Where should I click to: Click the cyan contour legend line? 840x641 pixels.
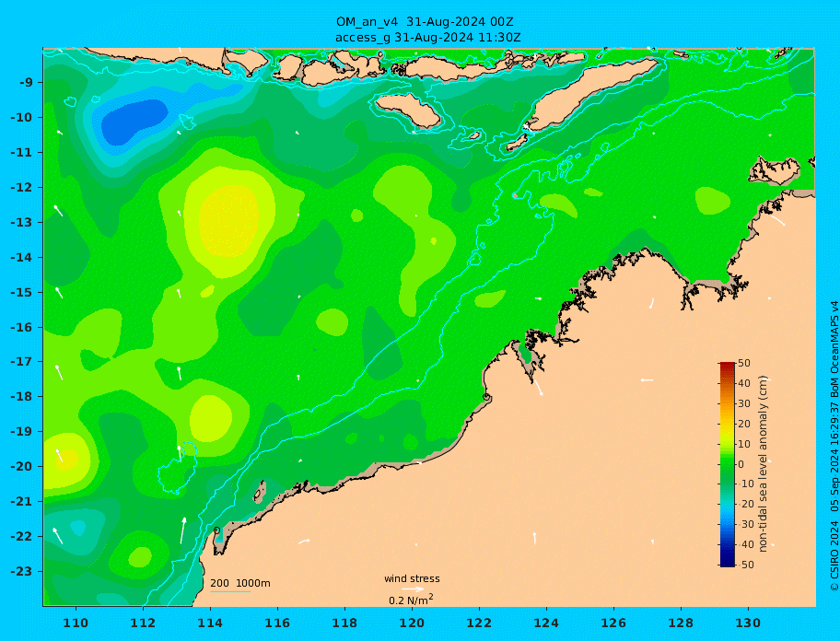(x=230, y=591)
